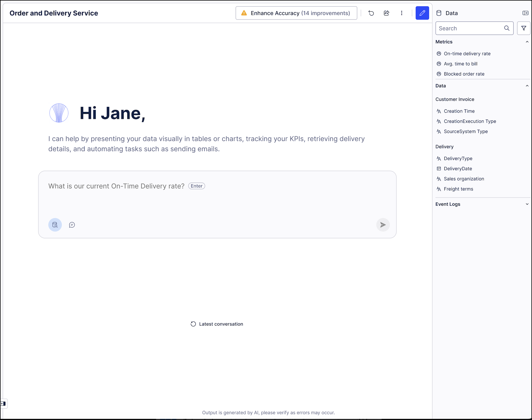532x420 pixels.
Task: Click the Enhance Accuracy warning button
Action: (x=296, y=13)
